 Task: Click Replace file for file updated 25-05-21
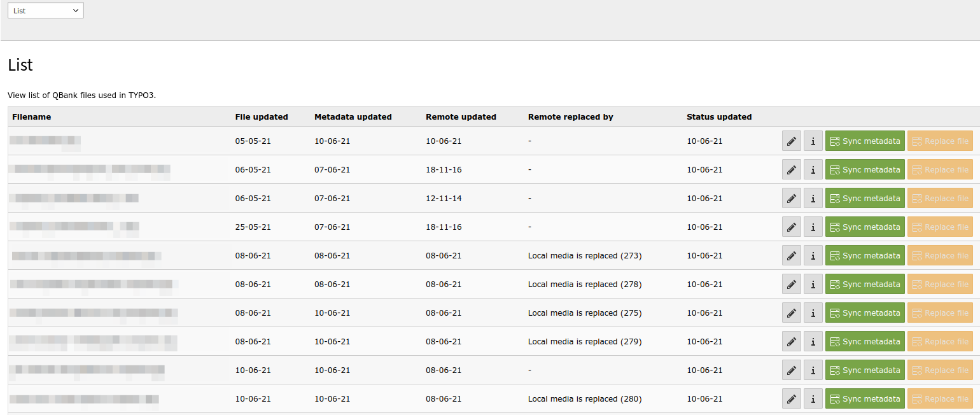(x=940, y=227)
